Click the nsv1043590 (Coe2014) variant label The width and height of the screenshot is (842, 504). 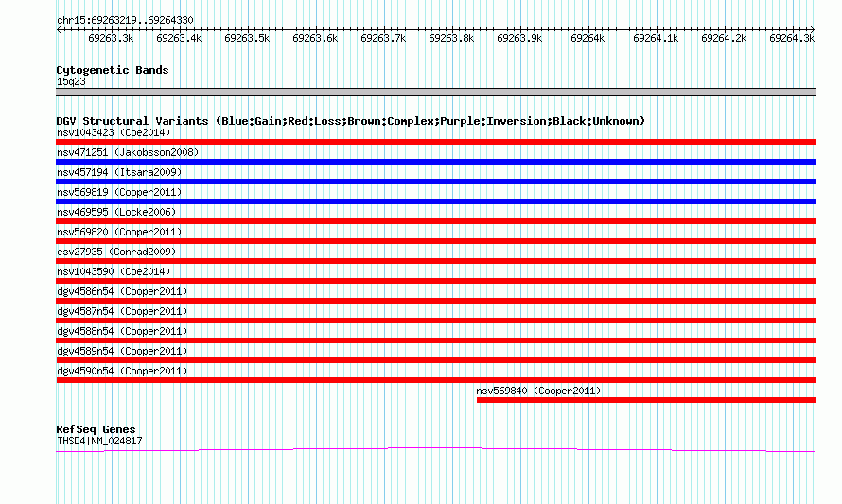pos(114,271)
